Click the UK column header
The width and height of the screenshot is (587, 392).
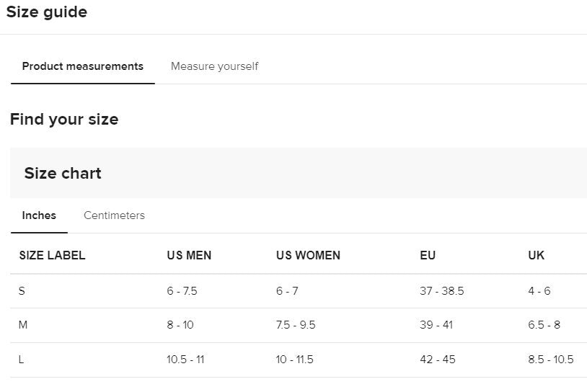click(536, 256)
